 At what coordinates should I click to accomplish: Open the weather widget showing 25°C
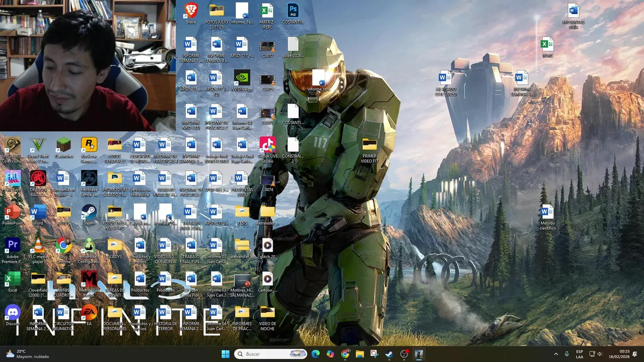click(x=28, y=354)
